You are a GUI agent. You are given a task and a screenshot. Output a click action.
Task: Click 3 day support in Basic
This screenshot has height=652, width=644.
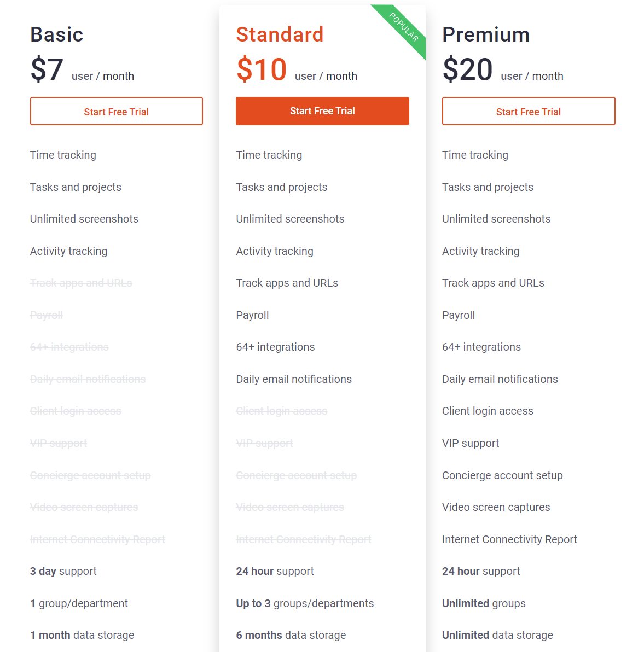63,571
